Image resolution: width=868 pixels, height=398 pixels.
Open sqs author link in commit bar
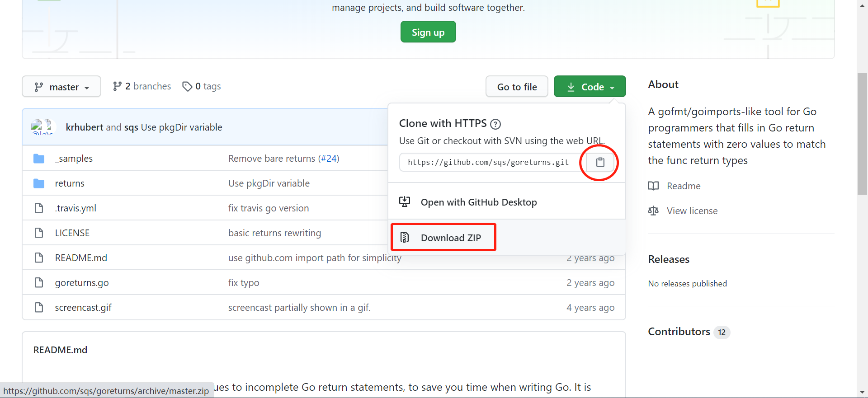click(x=131, y=127)
